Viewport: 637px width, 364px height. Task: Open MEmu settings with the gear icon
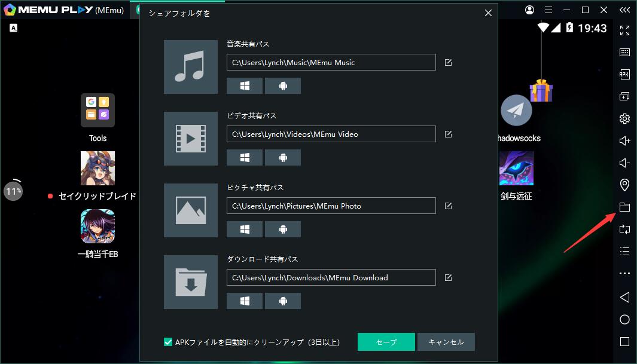click(624, 118)
